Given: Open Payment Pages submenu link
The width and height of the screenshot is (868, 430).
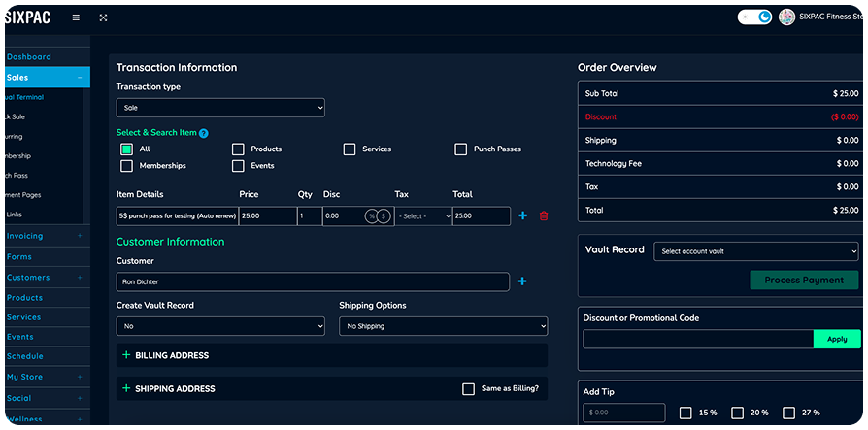Looking at the screenshot, I should [22, 195].
